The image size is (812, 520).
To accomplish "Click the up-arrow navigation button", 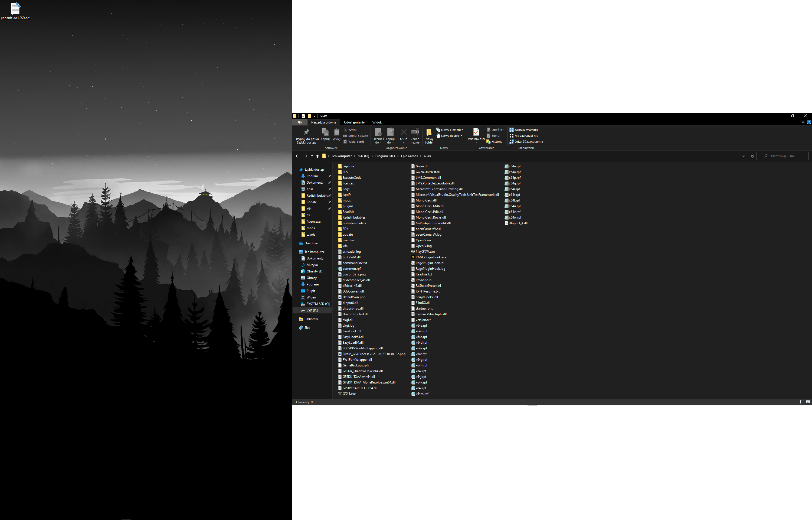I will (x=317, y=156).
